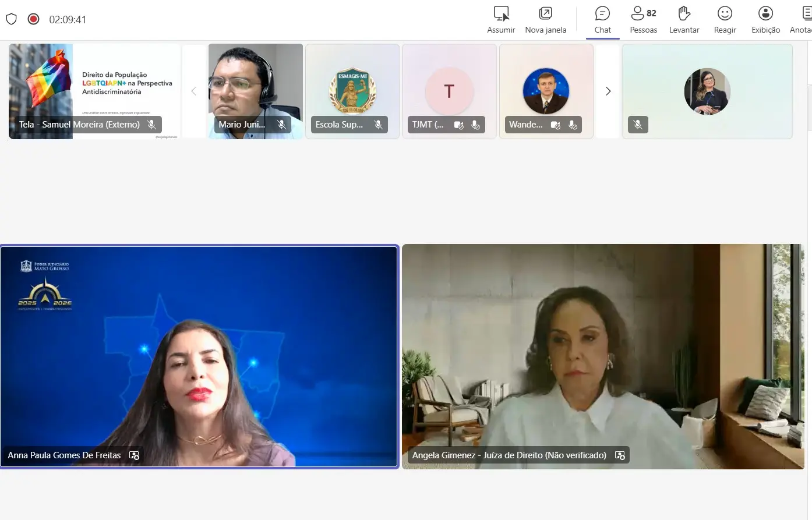Raise hand with the Levantar button
Viewport: 812px width, 520px height.
pos(684,20)
